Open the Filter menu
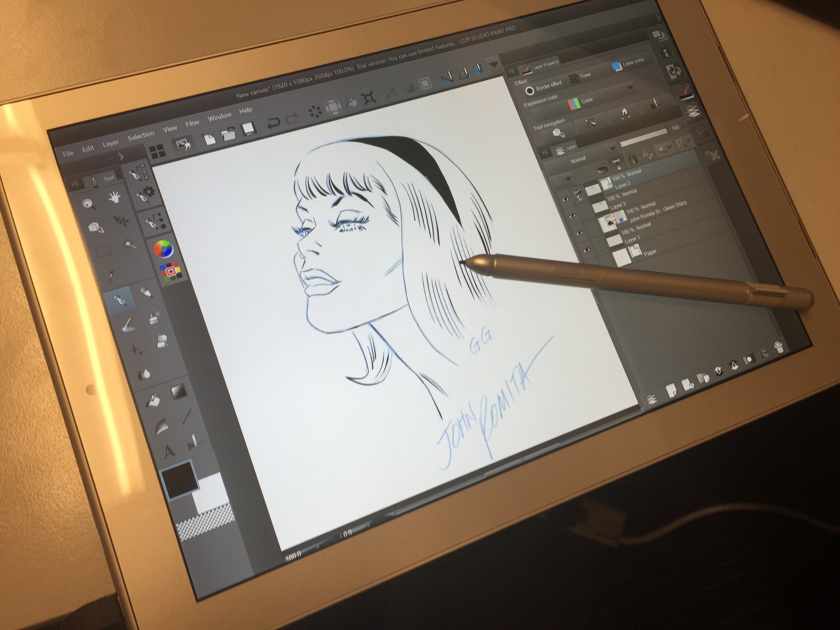The image size is (840, 630). (x=192, y=123)
